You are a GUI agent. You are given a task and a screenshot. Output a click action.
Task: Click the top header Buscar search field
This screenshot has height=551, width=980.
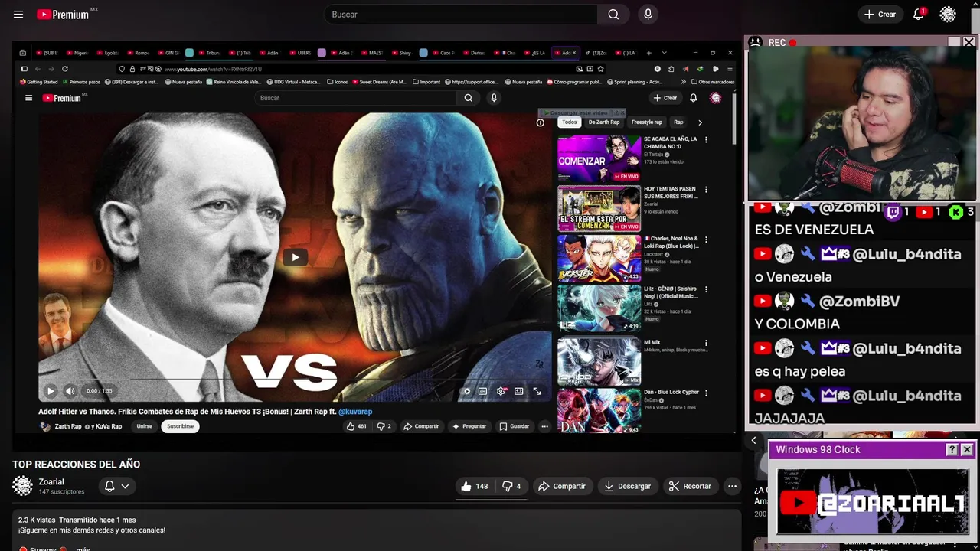pyautogui.click(x=461, y=15)
